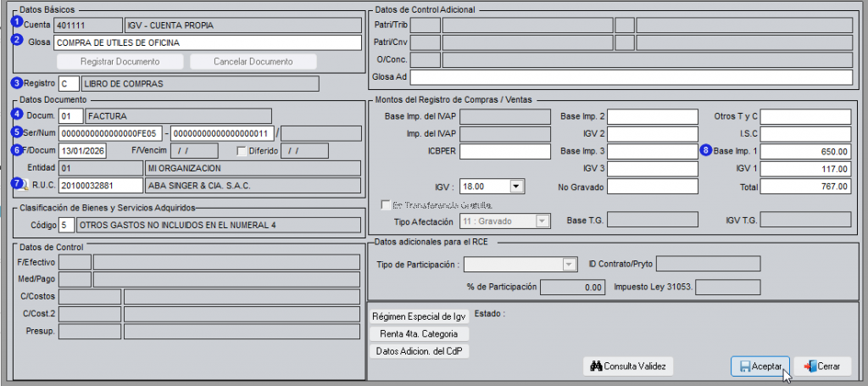Click the Registrar Documento button
The width and height of the screenshot is (868, 386).
(120, 61)
